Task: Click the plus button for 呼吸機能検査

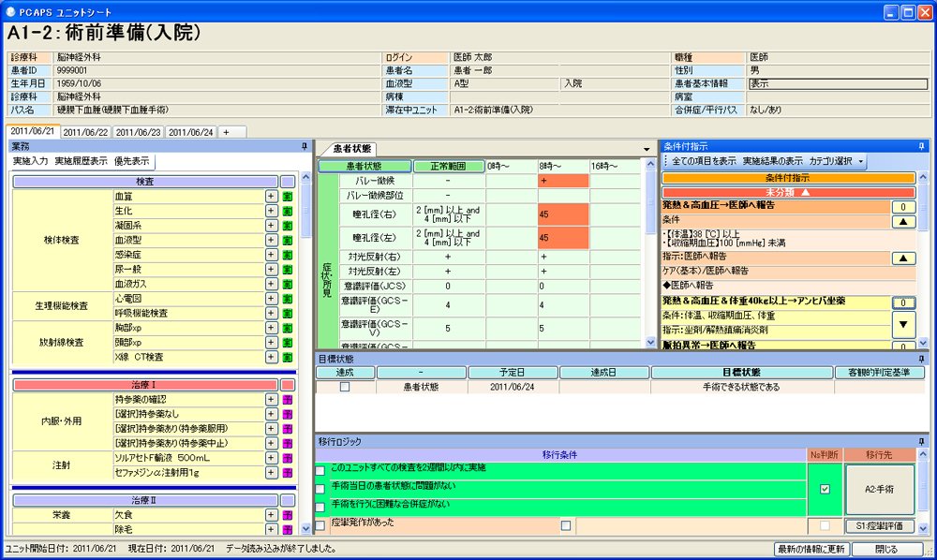Action: (272, 314)
